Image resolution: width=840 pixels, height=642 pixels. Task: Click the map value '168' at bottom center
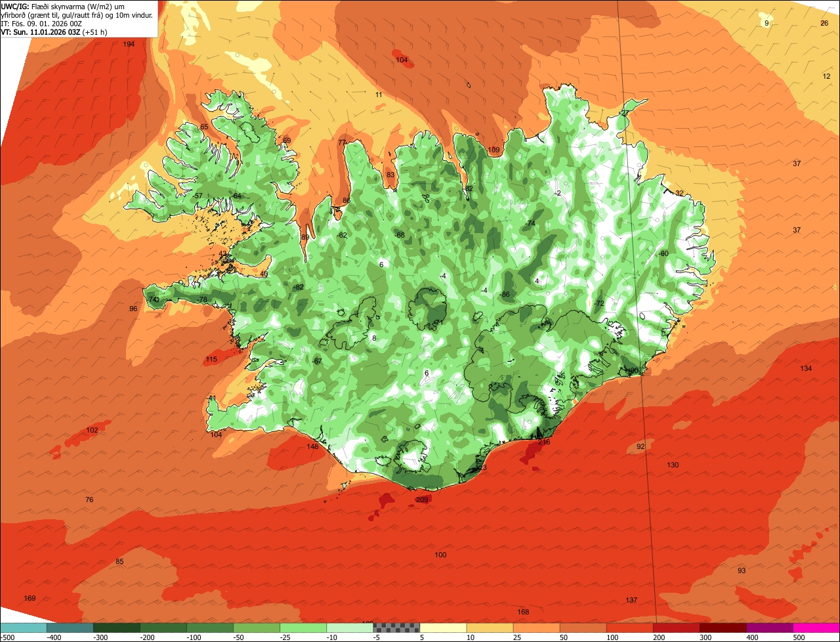(523, 612)
